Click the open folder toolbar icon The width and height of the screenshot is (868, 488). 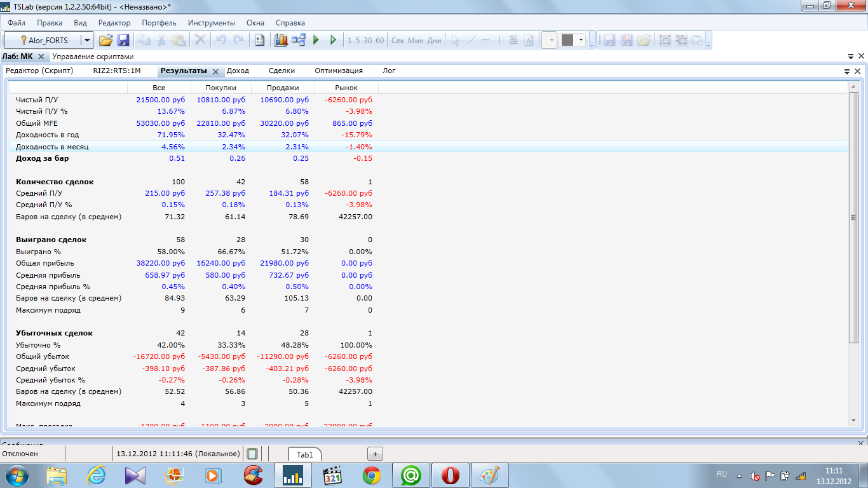coord(105,40)
